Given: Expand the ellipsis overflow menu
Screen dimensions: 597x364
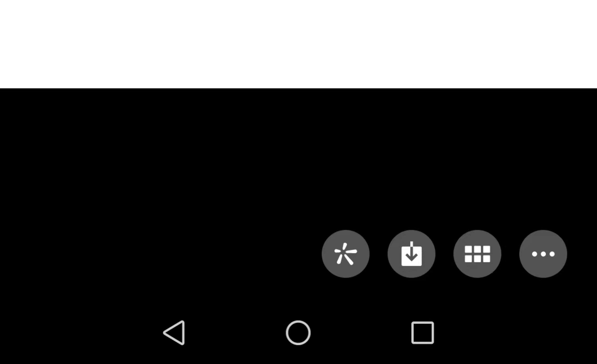Looking at the screenshot, I should 543,254.
